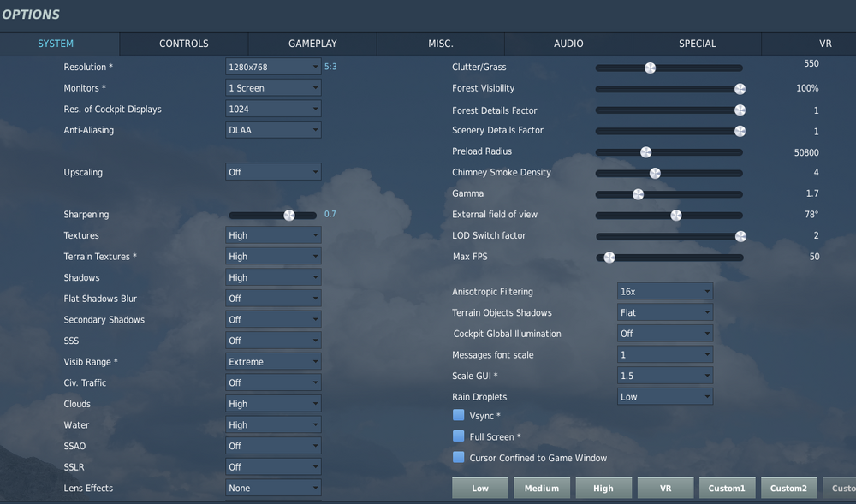Click the Sharpening slider handle
856x504 pixels.
pyautogui.click(x=289, y=215)
